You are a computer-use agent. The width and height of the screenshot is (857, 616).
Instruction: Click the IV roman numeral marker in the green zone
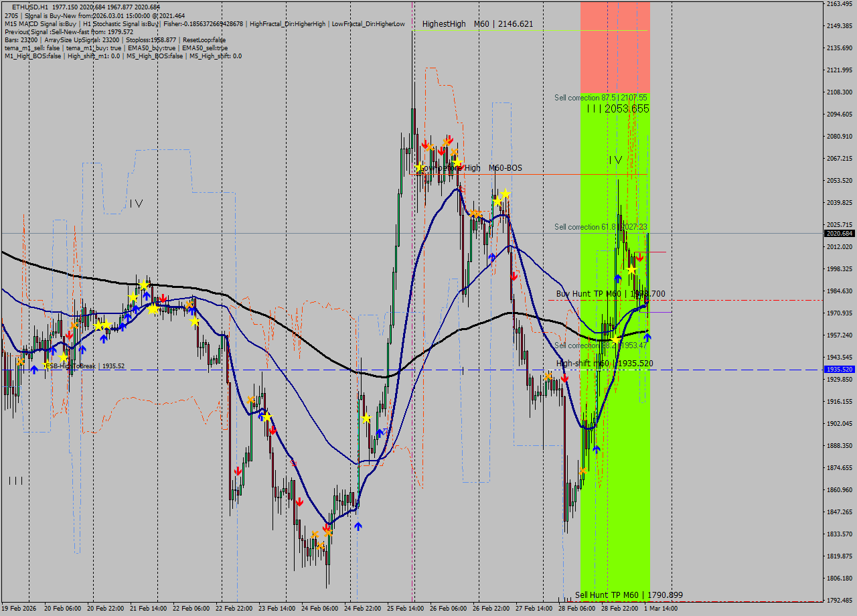(615, 161)
